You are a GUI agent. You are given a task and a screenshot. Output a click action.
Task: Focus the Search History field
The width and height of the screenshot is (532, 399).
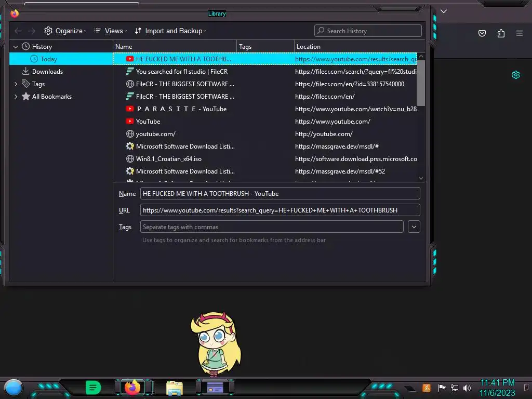coord(368,31)
